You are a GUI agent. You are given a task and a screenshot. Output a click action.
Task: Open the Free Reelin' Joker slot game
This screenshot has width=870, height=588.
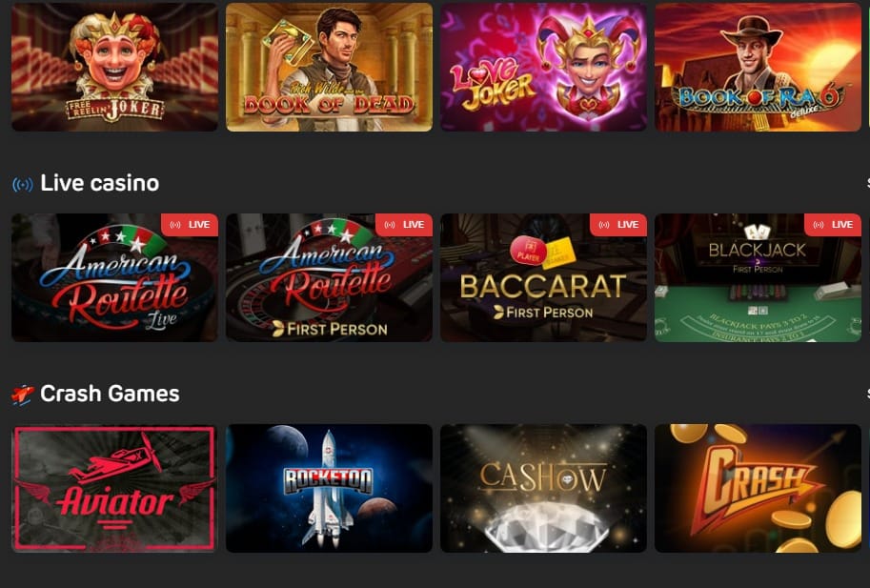115,67
